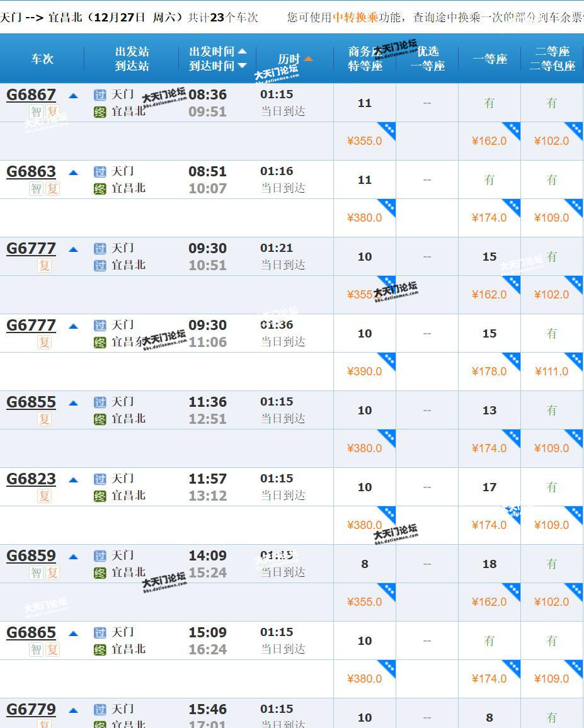Click the 商务座 price ¥390.0 cell
The image size is (584, 728).
coord(364,372)
